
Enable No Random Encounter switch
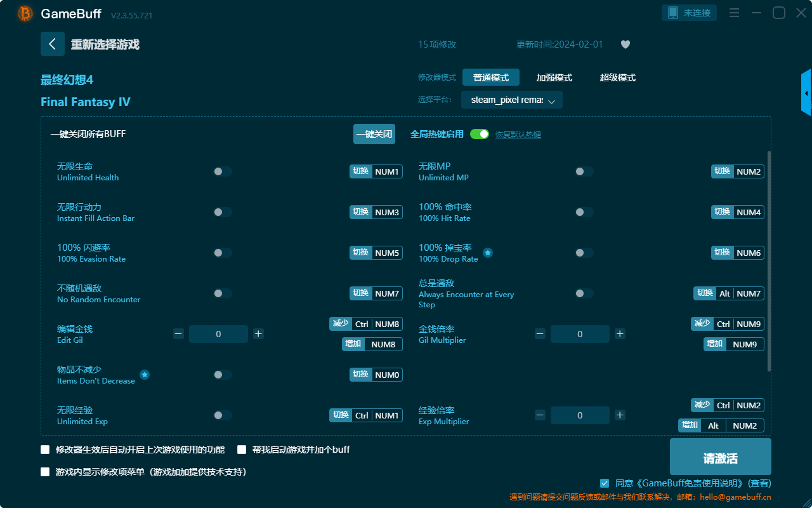[x=223, y=293]
